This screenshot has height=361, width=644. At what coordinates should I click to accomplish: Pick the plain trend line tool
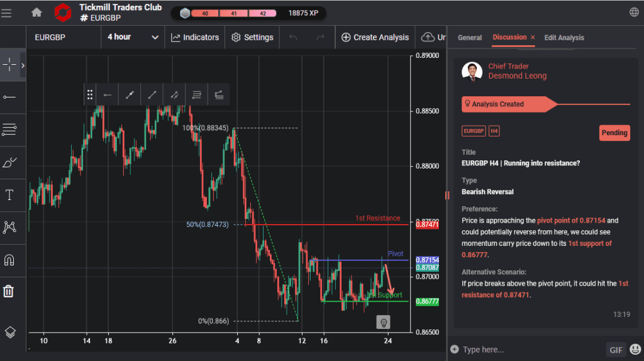[152, 95]
